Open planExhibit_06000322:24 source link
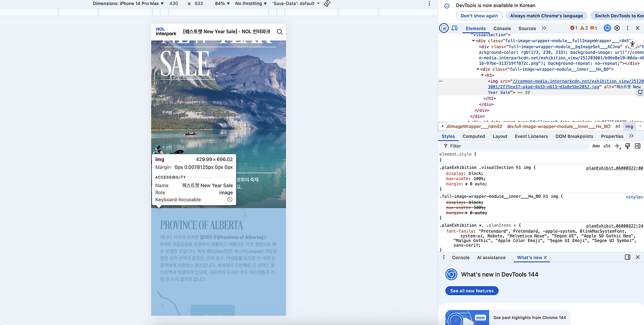644x325 pixels. pyautogui.click(x=614, y=226)
